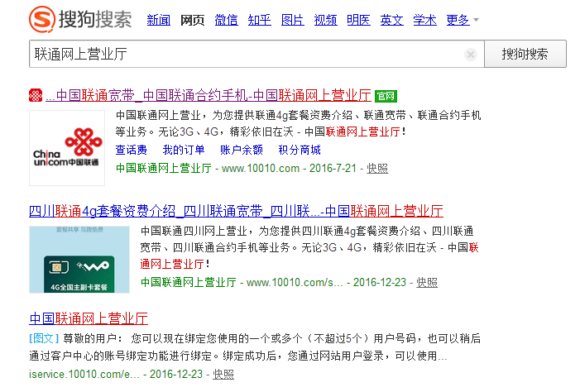The height and width of the screenshot is (392, 580).
Task: Open the 视频 search tab
Action: (x=325, y=20)
